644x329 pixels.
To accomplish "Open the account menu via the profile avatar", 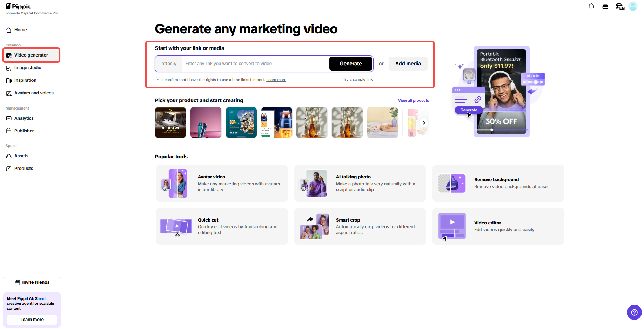I will coord(633,6).
